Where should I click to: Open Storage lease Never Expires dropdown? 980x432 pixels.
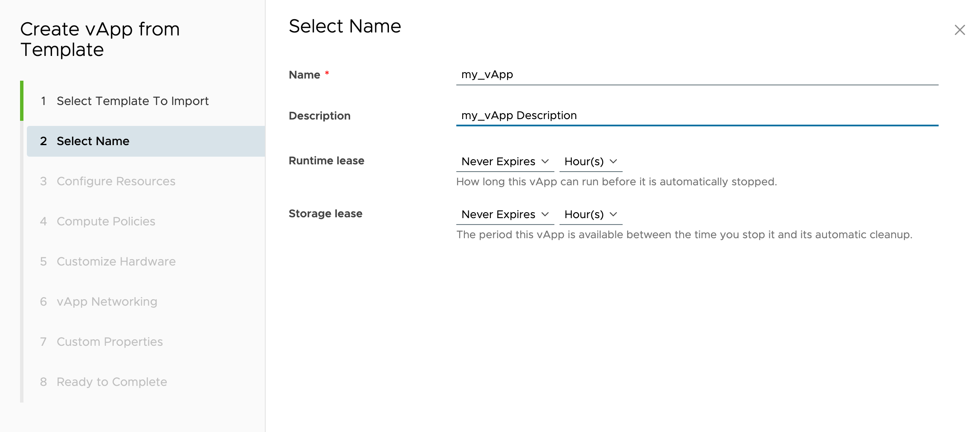coord(505,215)
